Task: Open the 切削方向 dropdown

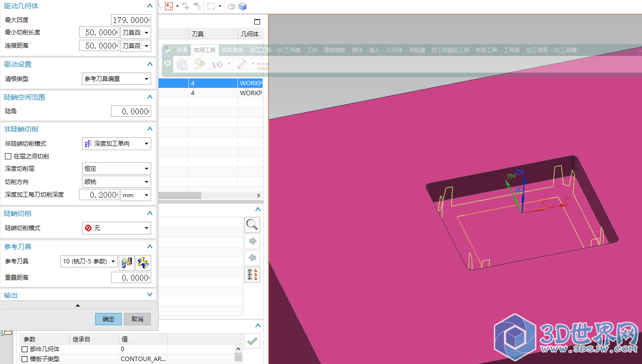Action: (x=116, y=182)
